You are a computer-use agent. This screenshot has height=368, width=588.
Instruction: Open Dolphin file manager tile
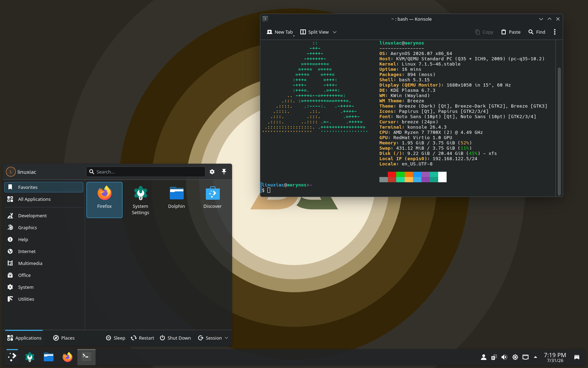(176, 200)
